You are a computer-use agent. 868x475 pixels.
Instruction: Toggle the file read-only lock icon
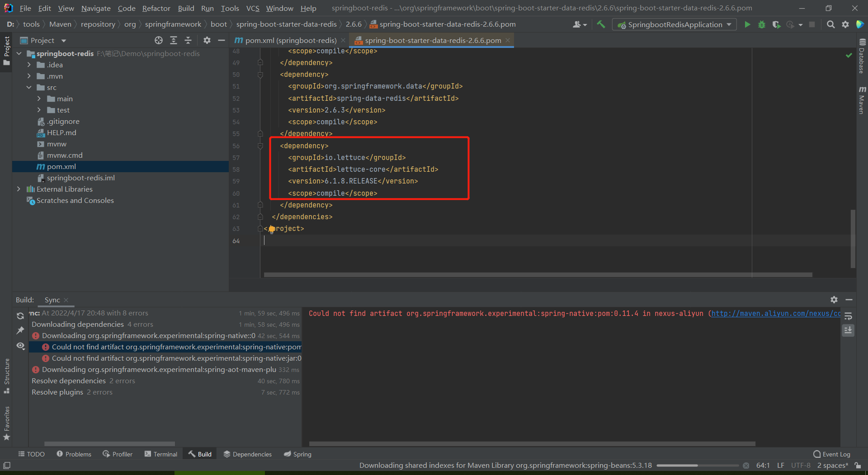[858, 465]
